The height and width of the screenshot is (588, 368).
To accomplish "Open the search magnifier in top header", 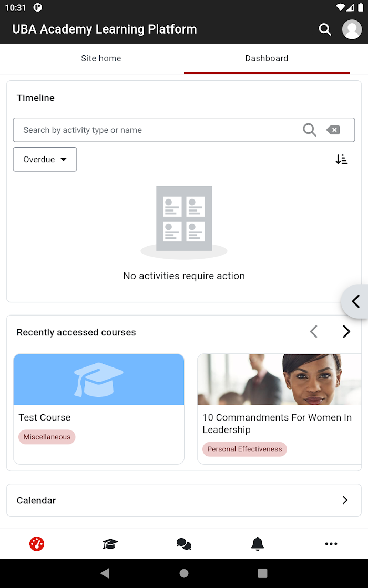I will coord(325,29).
